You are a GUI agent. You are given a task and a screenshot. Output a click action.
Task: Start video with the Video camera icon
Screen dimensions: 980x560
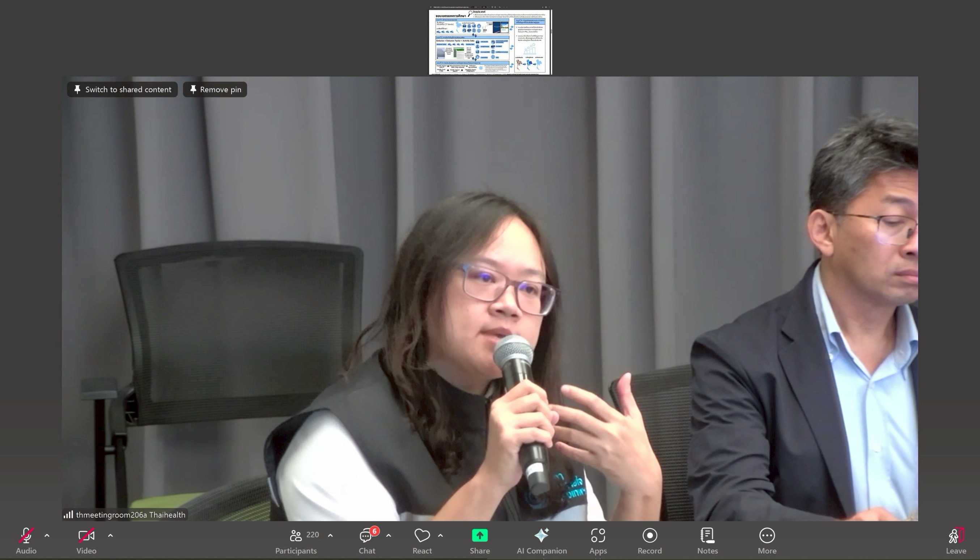86,536
